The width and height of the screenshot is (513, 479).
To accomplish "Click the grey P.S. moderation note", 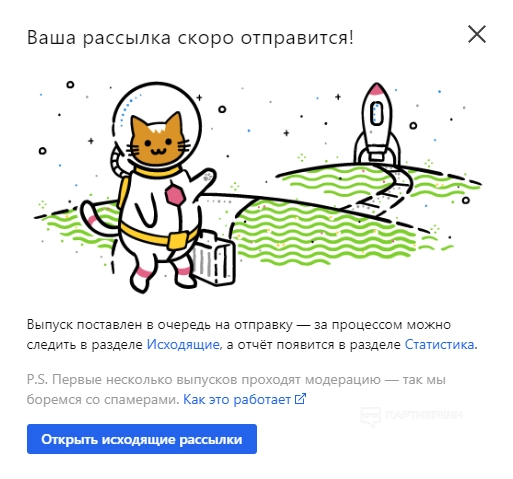I will pyautogui.click(x=236, y=389).
